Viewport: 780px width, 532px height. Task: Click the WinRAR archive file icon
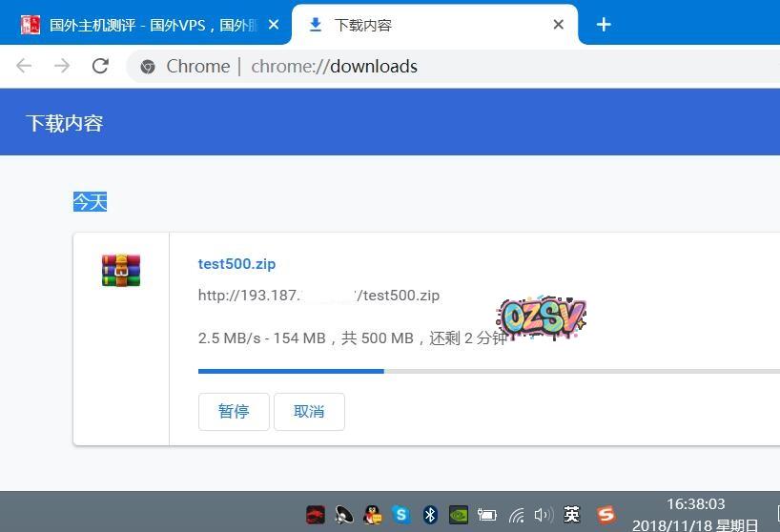[121, 270]
